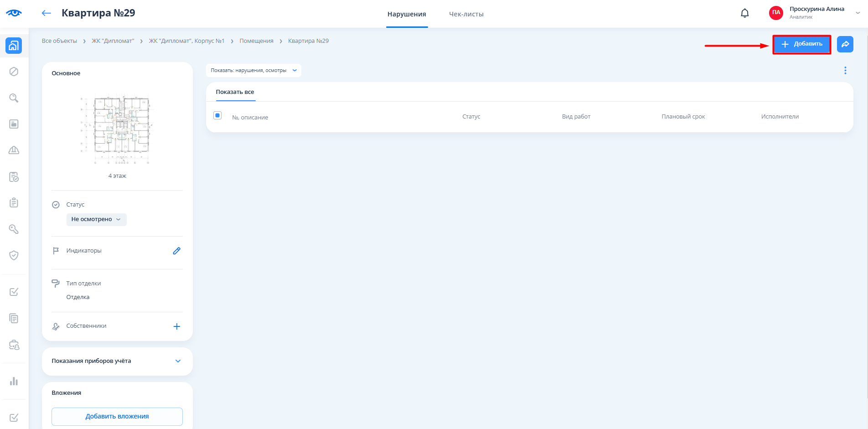Edit indicators with the pencil icon
Viewport: 868px width, 429px height.
click(176, 251)
